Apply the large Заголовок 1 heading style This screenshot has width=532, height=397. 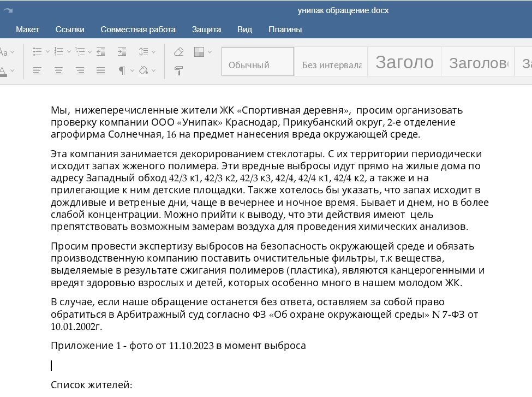(x=404, y=62)
